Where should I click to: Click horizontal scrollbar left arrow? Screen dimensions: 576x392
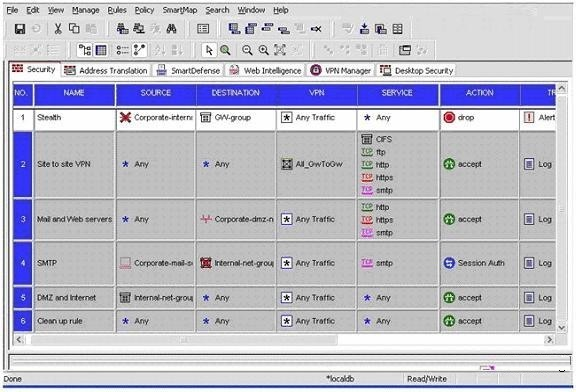19,339
